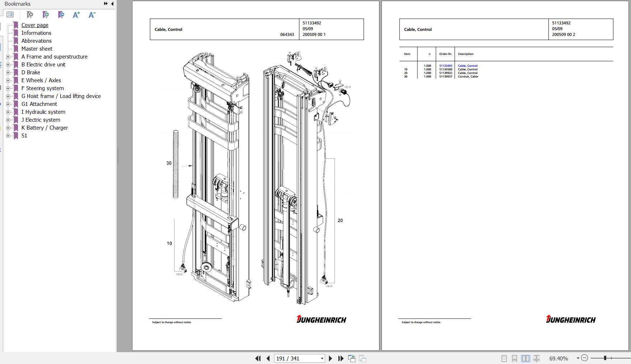The image size is (631, 364).
Task: Click the delete bookmark icon
Action: [30, 15]
